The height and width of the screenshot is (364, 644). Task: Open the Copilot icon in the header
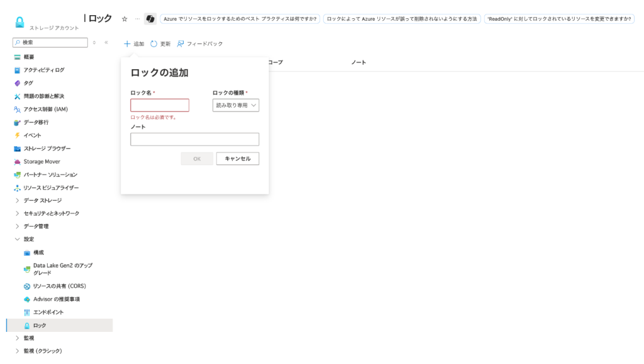pyautogui.click(x=150, y=19)
